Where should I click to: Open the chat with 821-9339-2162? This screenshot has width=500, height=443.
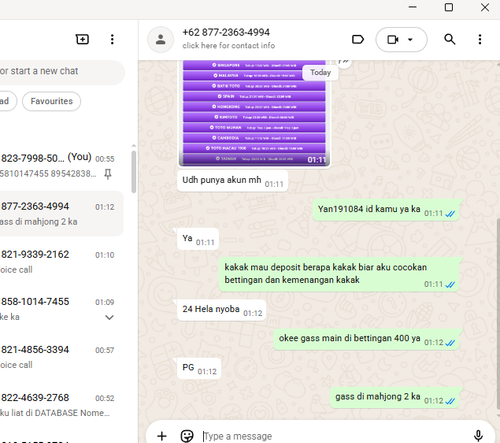[x=62, y=262]
